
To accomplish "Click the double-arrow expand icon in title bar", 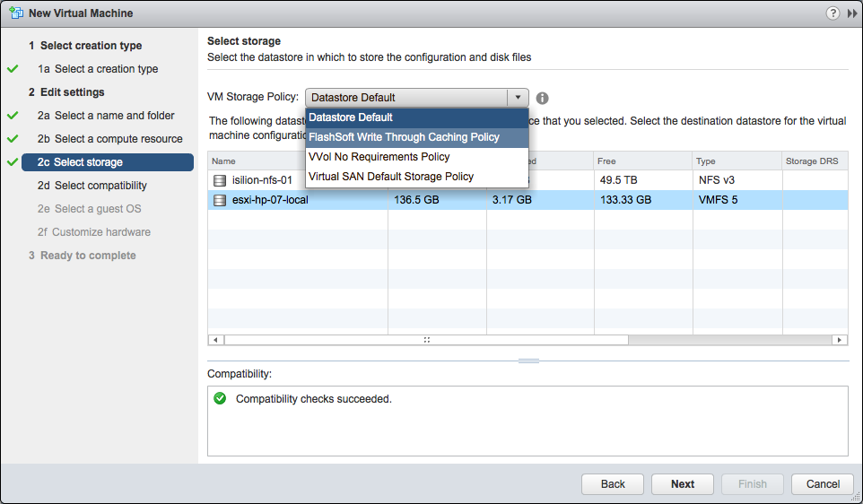I will (x=850, y=13).
